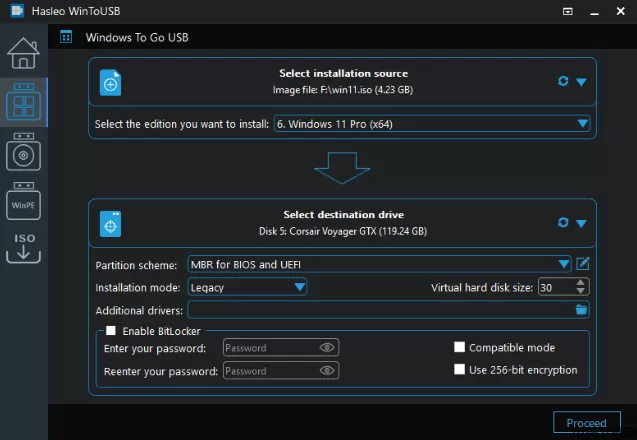Click the edit partition scheme icon
The height and width of the screenshot is (440, 637).
[583, 264]
